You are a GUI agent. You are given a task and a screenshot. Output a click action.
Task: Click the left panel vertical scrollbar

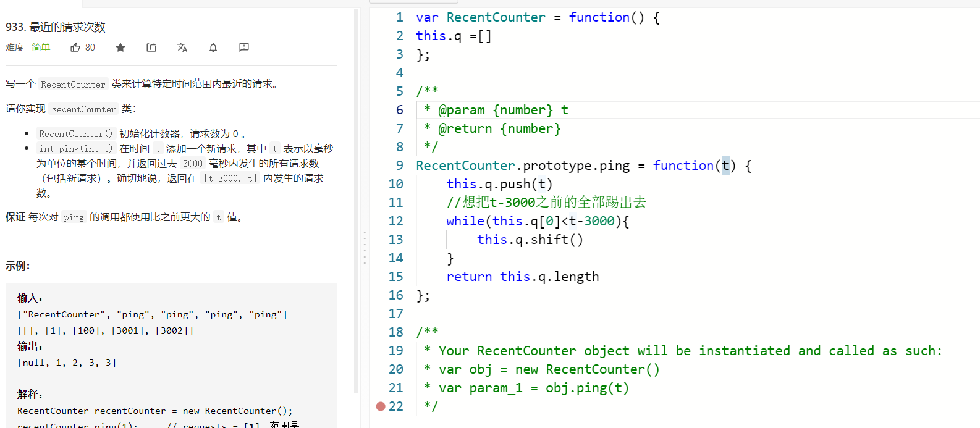(x=356, y=201)
